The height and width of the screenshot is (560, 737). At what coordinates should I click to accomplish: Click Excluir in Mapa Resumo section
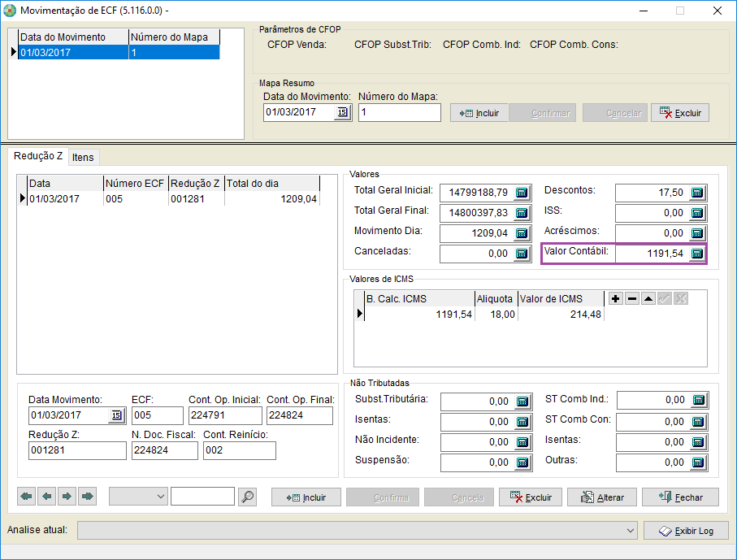coord(680,113)
